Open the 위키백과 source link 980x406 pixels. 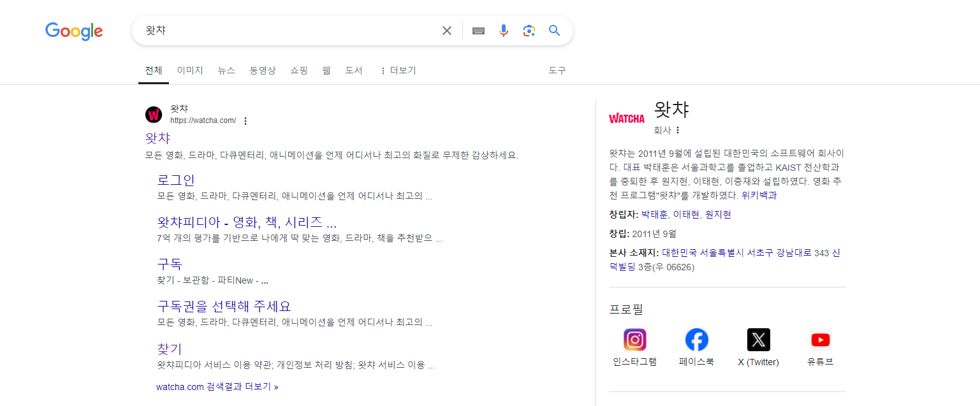(x=759, y=196)
